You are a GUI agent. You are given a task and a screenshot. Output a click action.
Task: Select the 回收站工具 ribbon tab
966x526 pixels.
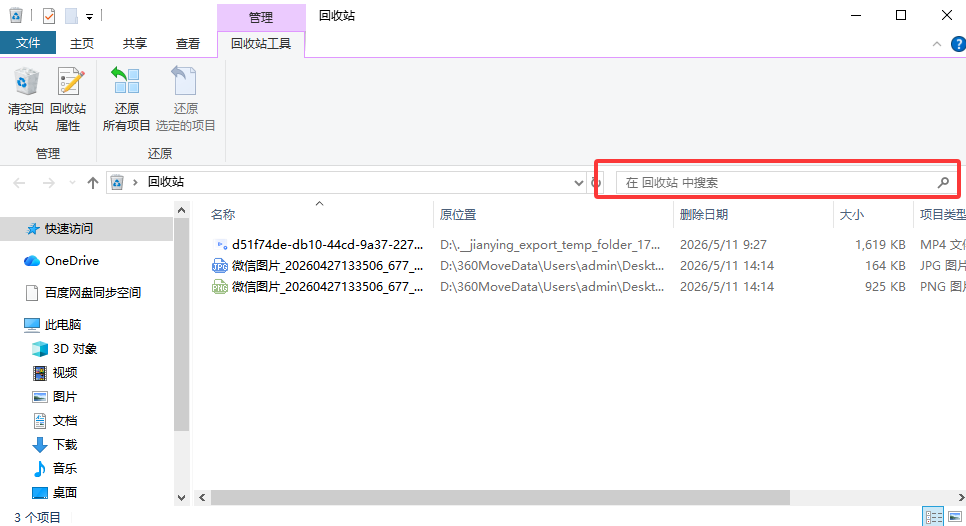point(261,44)
